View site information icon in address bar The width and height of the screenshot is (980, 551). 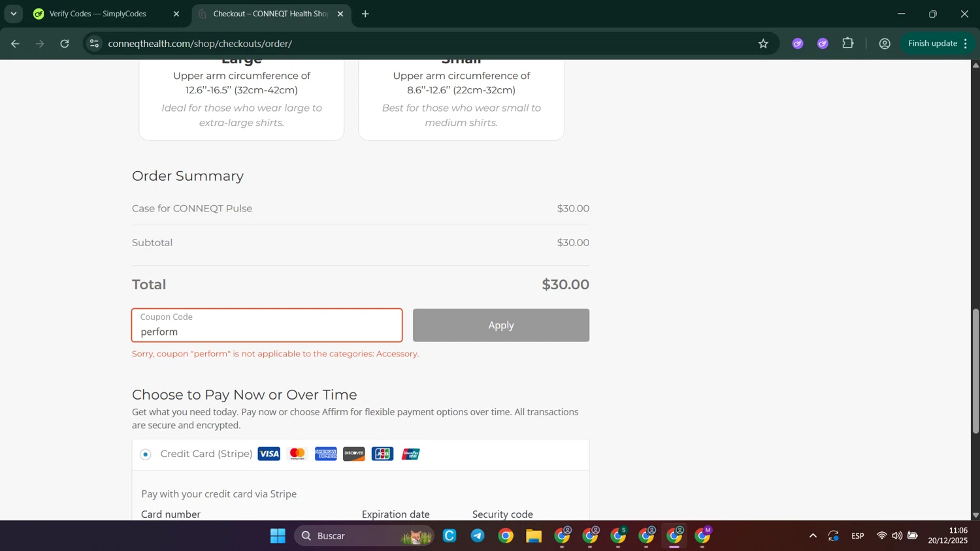(95, 44)
